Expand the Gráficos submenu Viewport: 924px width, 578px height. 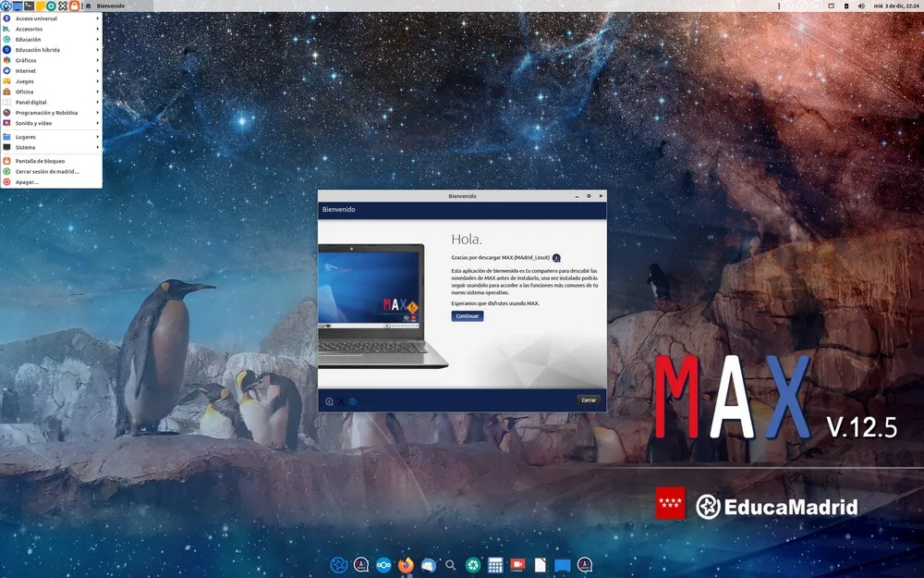tap(37, 60)
